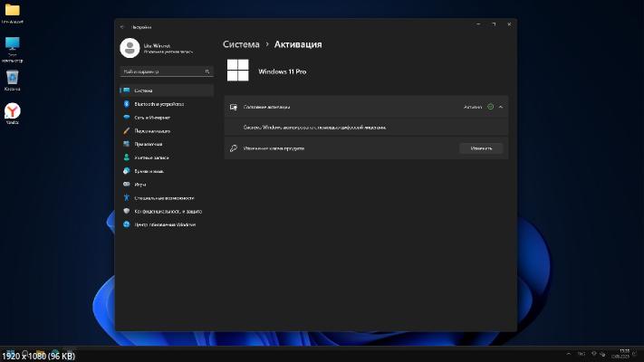644x362 pixels.
Task: Collapse the Состояние активации section chevron
Action: pyautogui.click(x=501, y=107)
